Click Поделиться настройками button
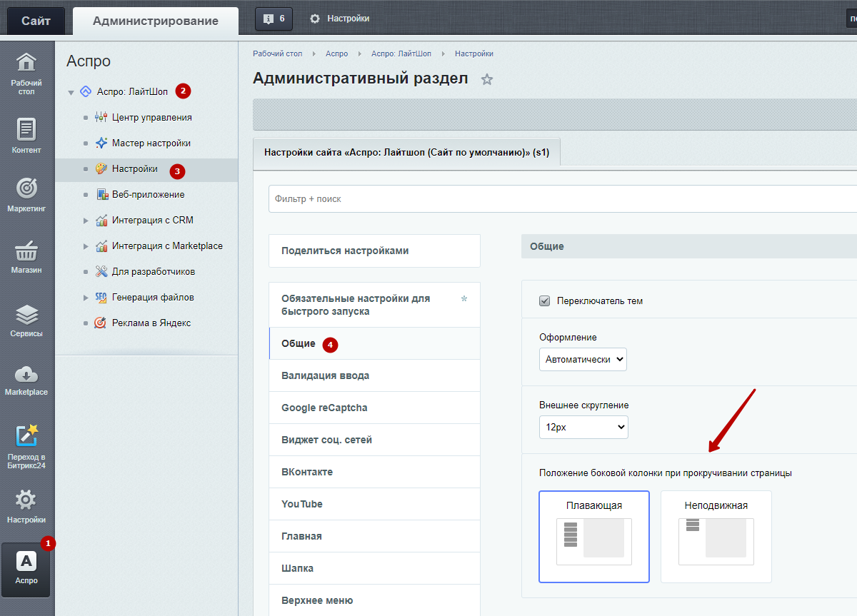 375,251
